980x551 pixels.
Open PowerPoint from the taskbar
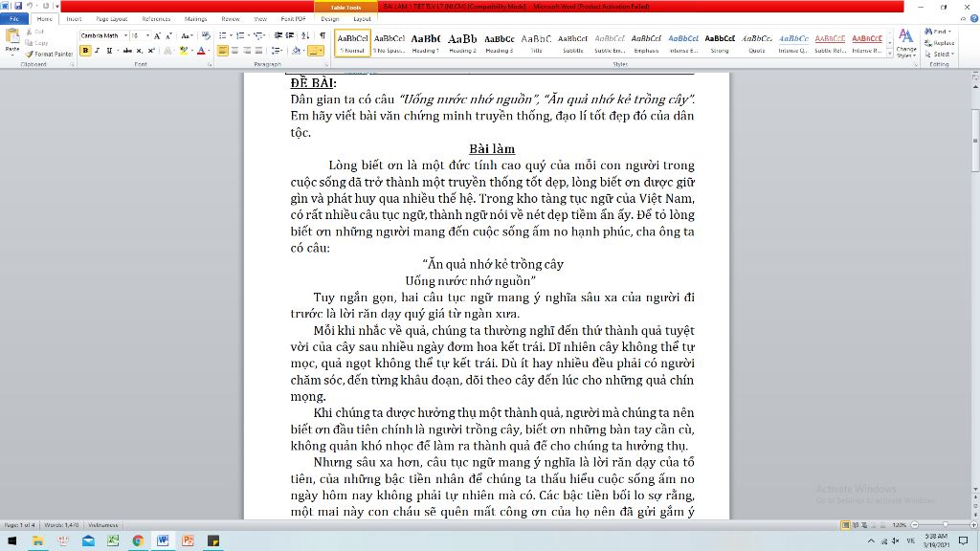pos(189,541)
